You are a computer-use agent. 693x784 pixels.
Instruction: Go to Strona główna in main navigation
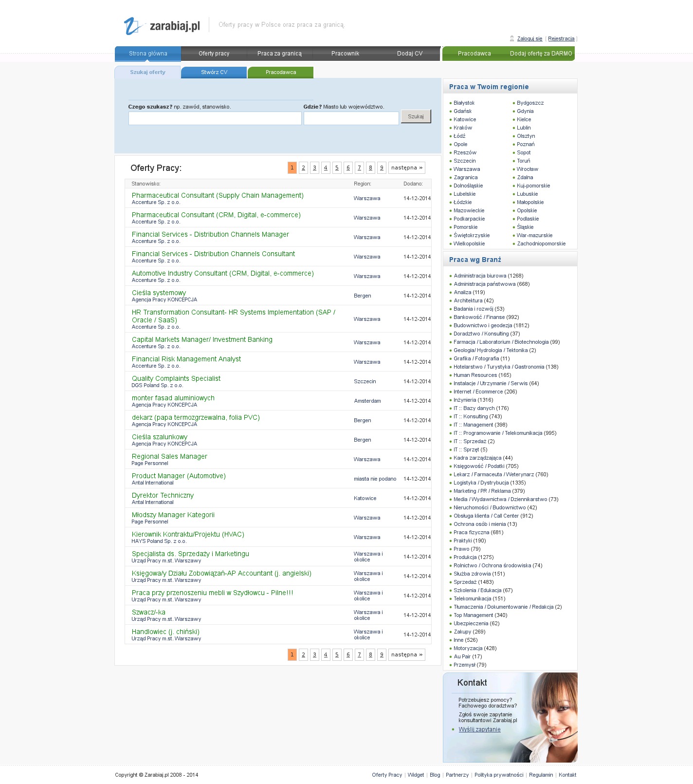(148, 54)
